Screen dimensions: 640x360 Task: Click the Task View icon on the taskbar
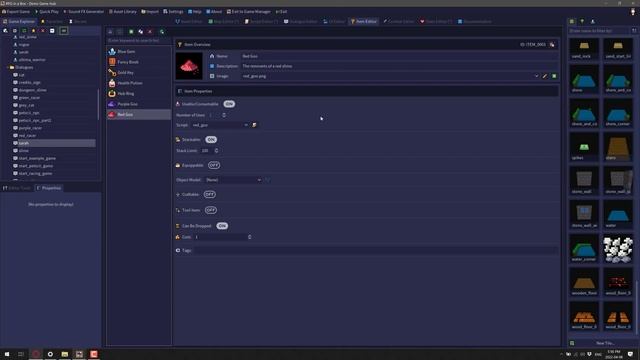pos(21,354)
